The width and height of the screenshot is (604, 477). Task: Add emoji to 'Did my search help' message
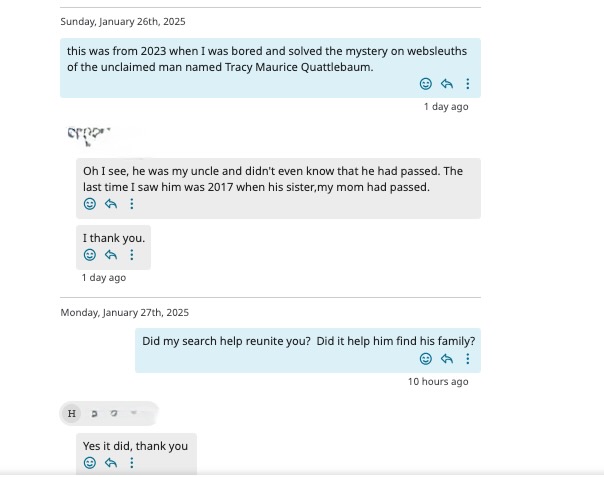tap(426, 359)
